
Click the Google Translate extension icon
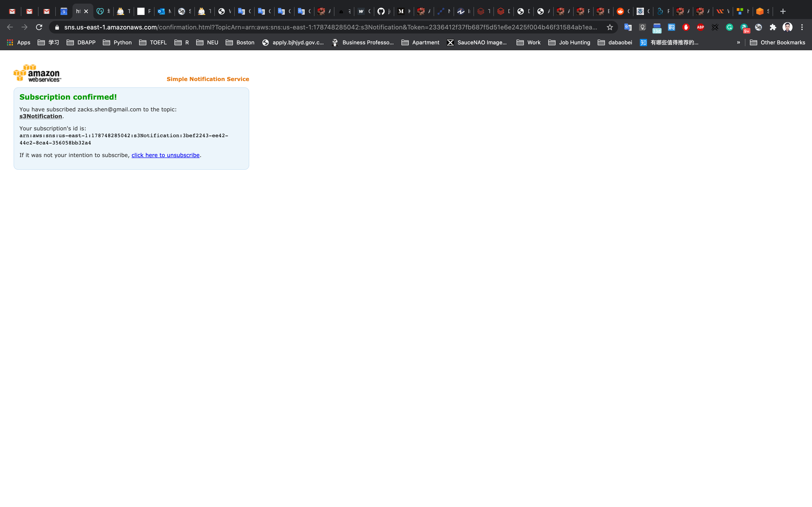(x=628, y=27)
